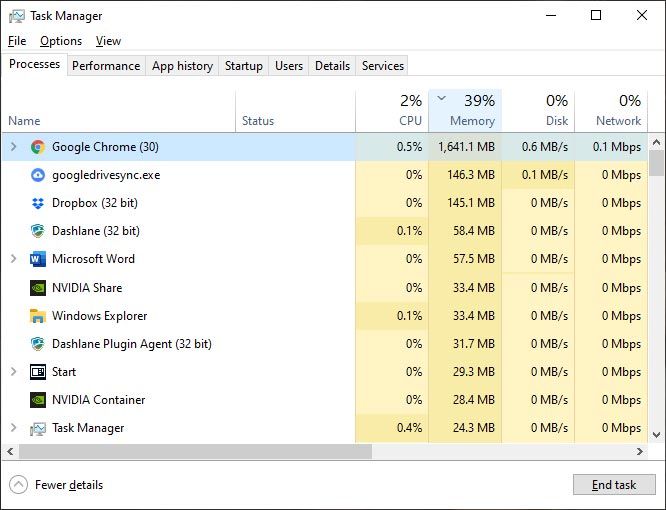Sort by the Network column header
Image resolution: width=666 pixels, height=510 pixels.
coord(611,111)
